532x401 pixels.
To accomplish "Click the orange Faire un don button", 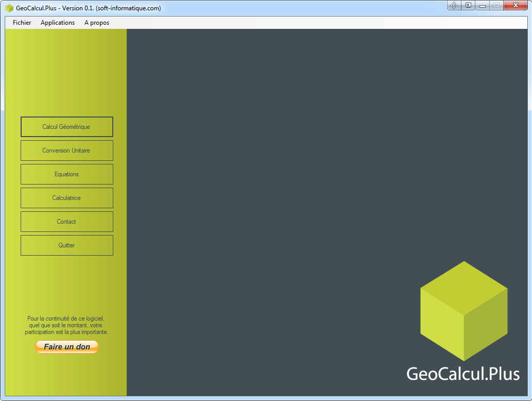I will [66, 347].
